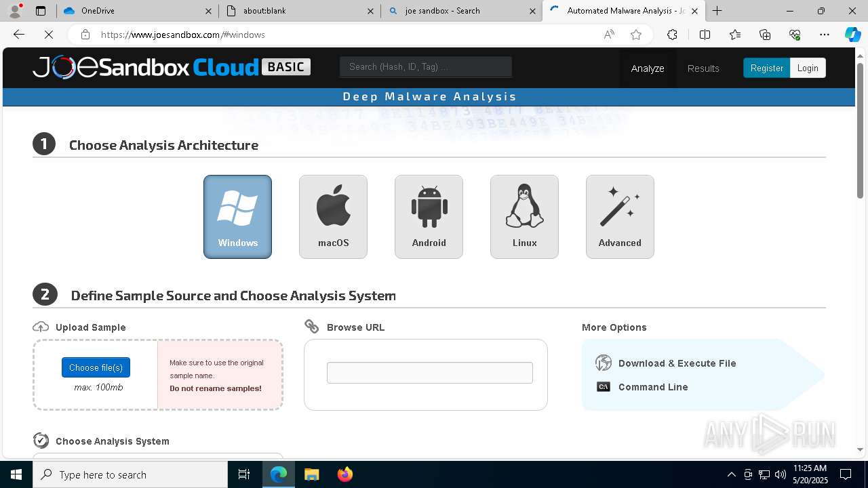The width and height of the screenshot is (868, 488).
Task: Switch to the joe sandbox - Search tab
Action: (462, 11)
